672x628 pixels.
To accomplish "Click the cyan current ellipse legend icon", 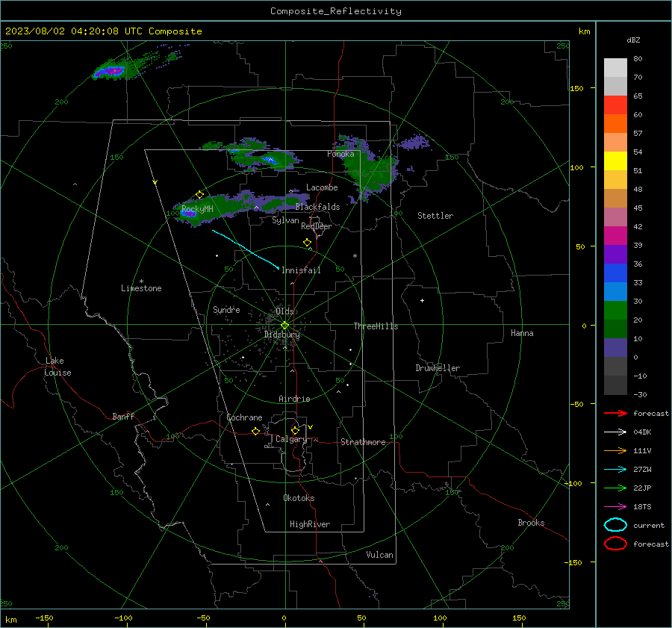I will [615, 525].
